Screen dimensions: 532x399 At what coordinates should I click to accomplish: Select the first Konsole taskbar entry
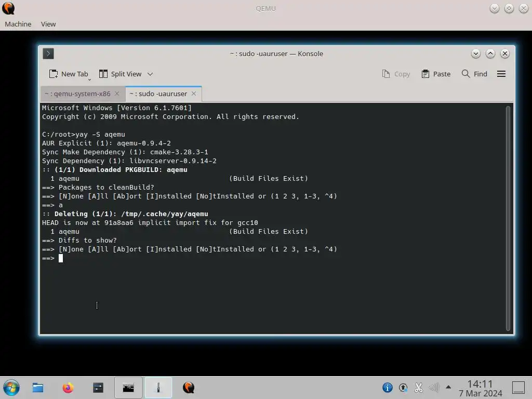tap(128, 388)
